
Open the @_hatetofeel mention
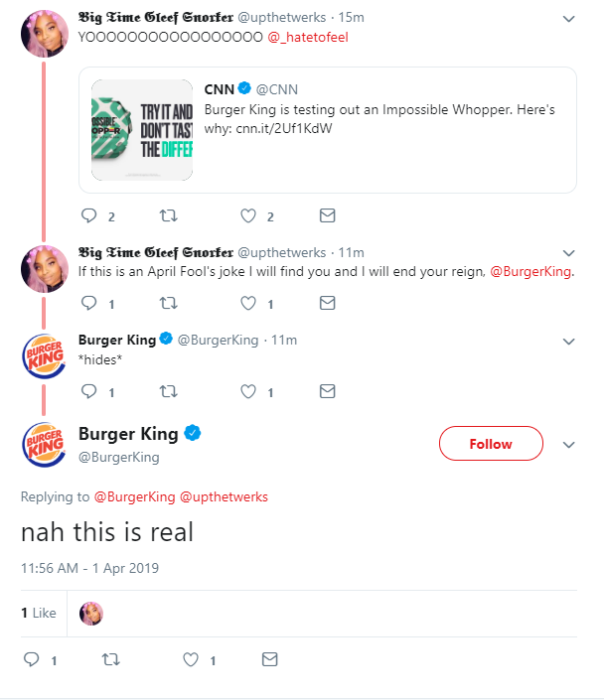(x=308, y=37)
